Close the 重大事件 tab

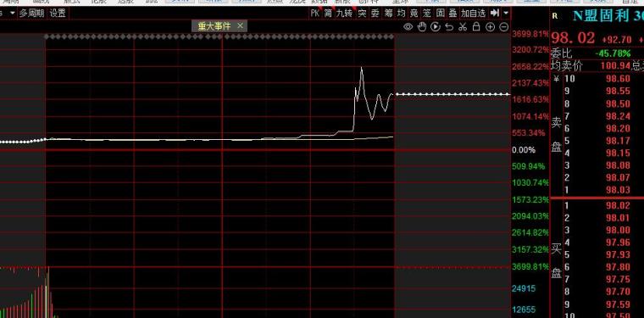pyautogui.click(x=241, y=26)
